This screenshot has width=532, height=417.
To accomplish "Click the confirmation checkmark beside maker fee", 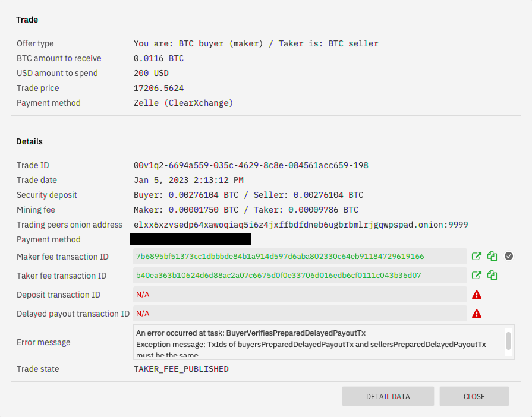I will pyautogui.click(x=509, y=256).
